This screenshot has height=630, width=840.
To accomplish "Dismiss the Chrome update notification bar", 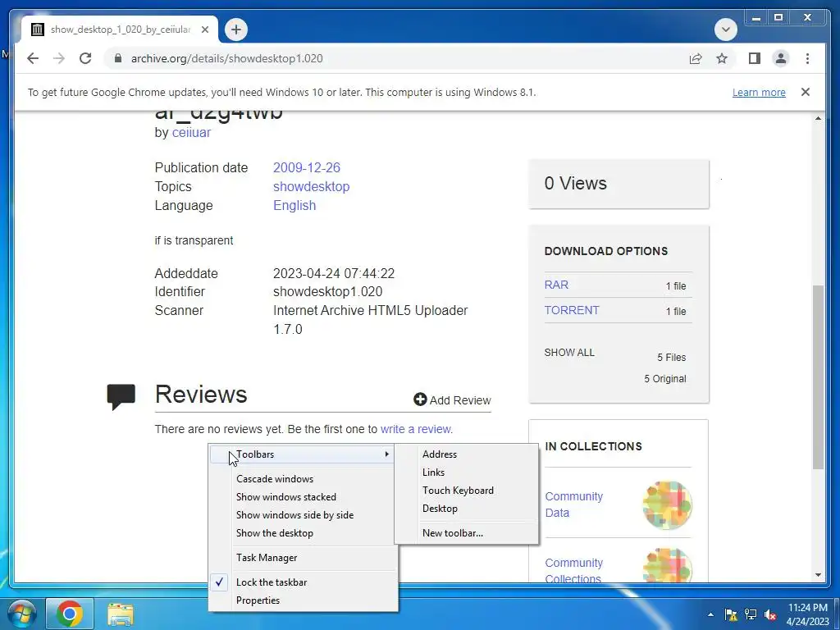I will [x=806, y=92].
